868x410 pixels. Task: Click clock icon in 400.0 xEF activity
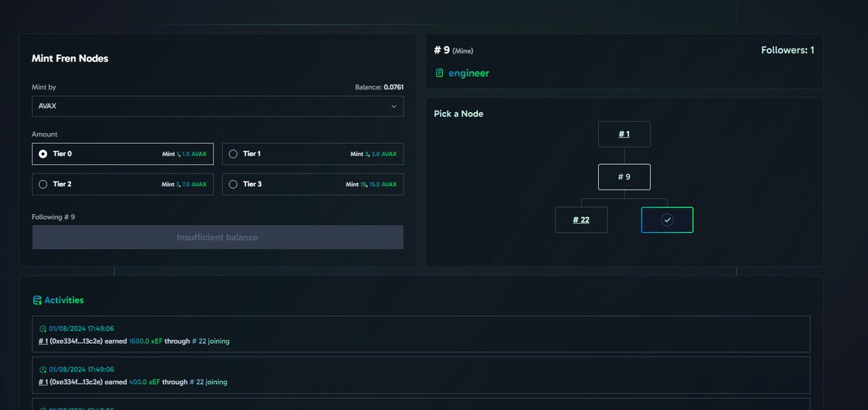43,369
